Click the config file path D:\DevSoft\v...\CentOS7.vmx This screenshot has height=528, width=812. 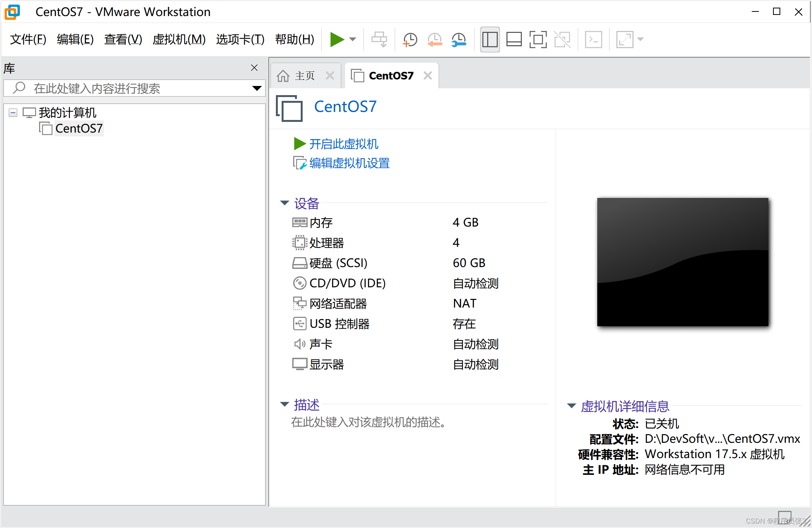coord(723,439)
